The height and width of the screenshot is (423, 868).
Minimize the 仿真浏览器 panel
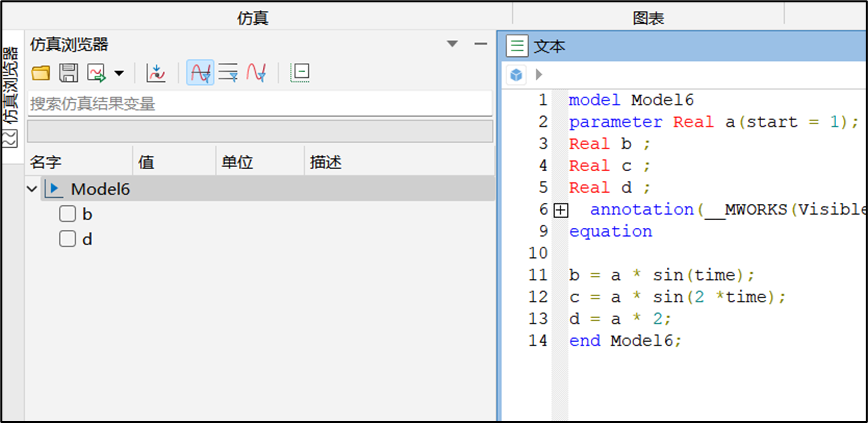tap(480, 44)
